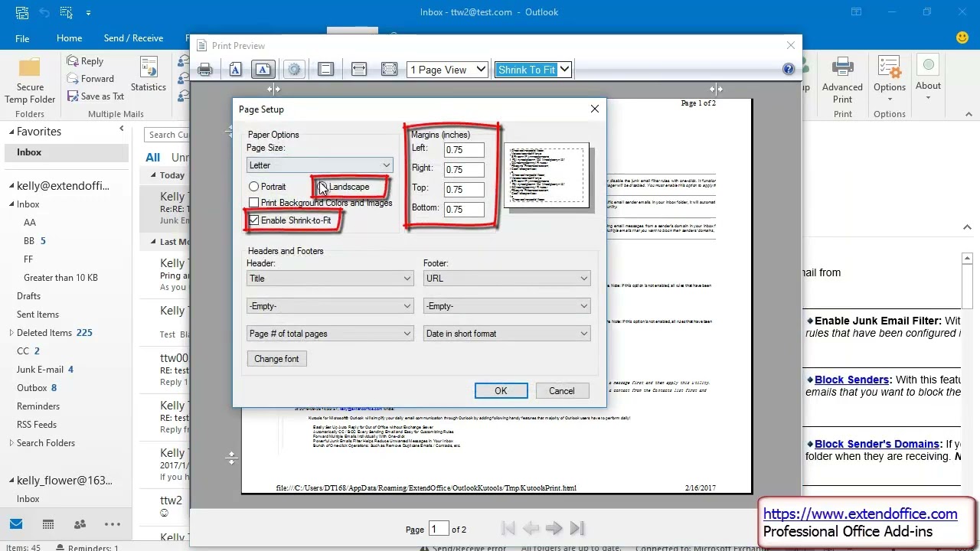This screenshot has height=551, width=980.
Task: Select the Junk E-mail folder
Action: (x=40, y=370)
